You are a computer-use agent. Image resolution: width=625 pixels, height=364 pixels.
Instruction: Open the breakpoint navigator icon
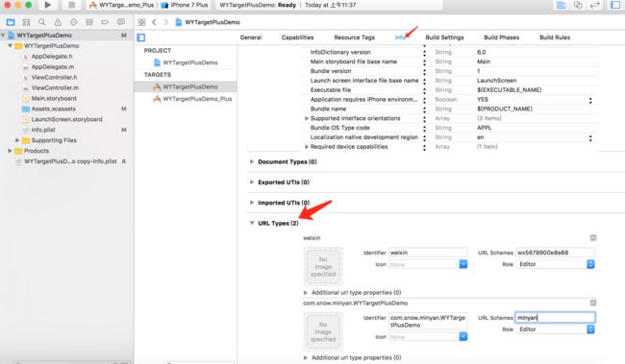point(105,22)
